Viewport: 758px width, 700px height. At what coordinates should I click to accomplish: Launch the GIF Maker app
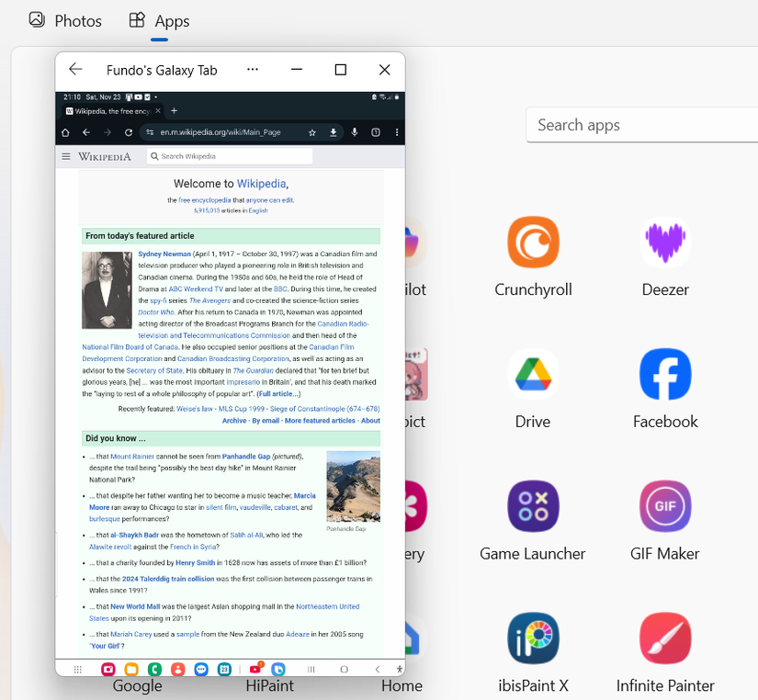664,506
